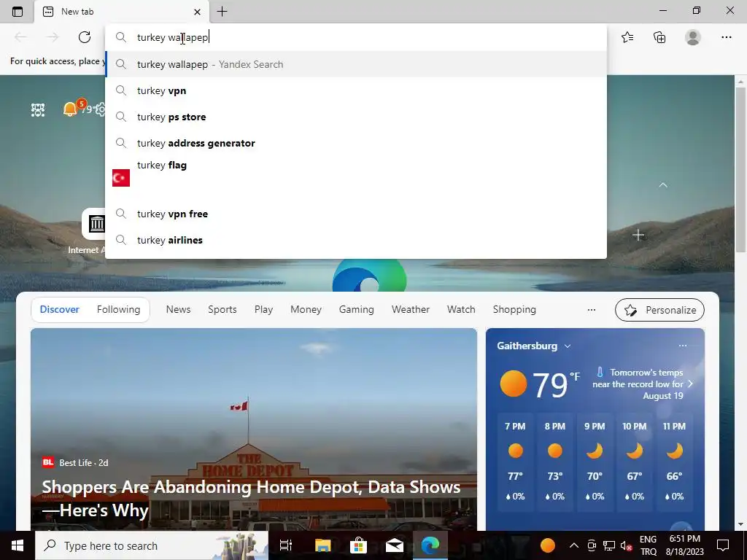
Task: Open the profile avatar icon
Action: [x=693, y=37]
